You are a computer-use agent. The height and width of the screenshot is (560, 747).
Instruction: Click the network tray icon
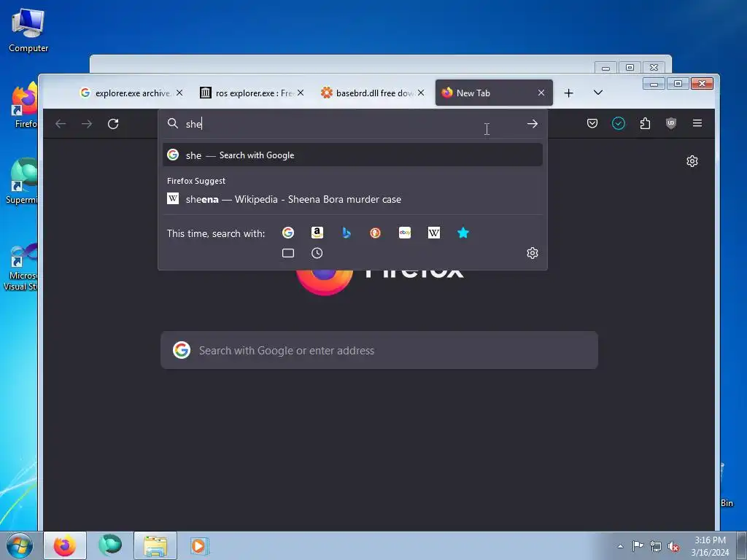point(656,546)
